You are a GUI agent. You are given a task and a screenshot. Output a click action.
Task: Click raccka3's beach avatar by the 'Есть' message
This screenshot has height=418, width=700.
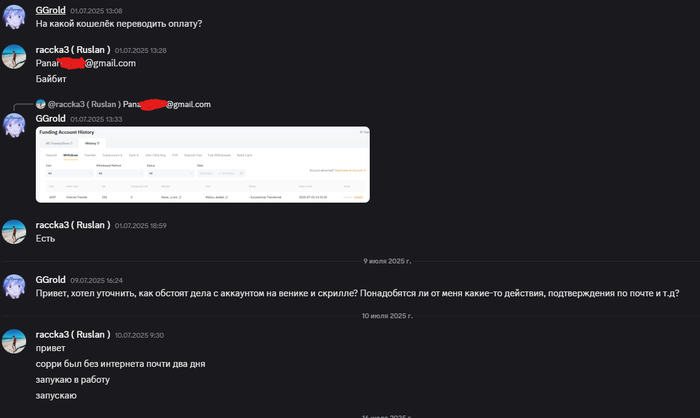14,232
